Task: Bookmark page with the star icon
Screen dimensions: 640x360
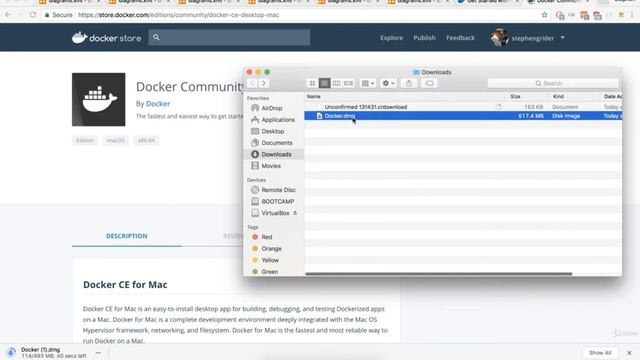Action: pyautogui.click(x=544, y=15)
